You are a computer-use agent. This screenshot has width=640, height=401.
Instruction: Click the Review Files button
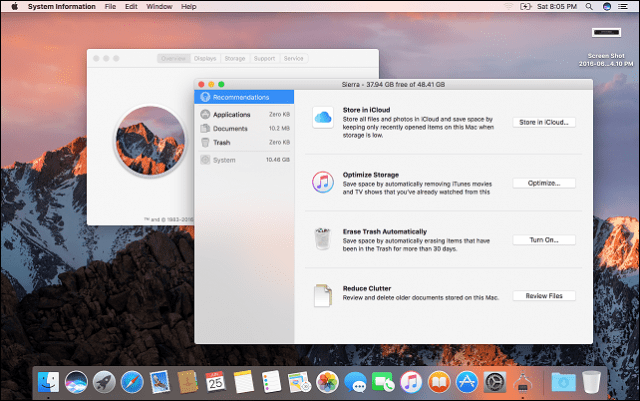(544, 296)
